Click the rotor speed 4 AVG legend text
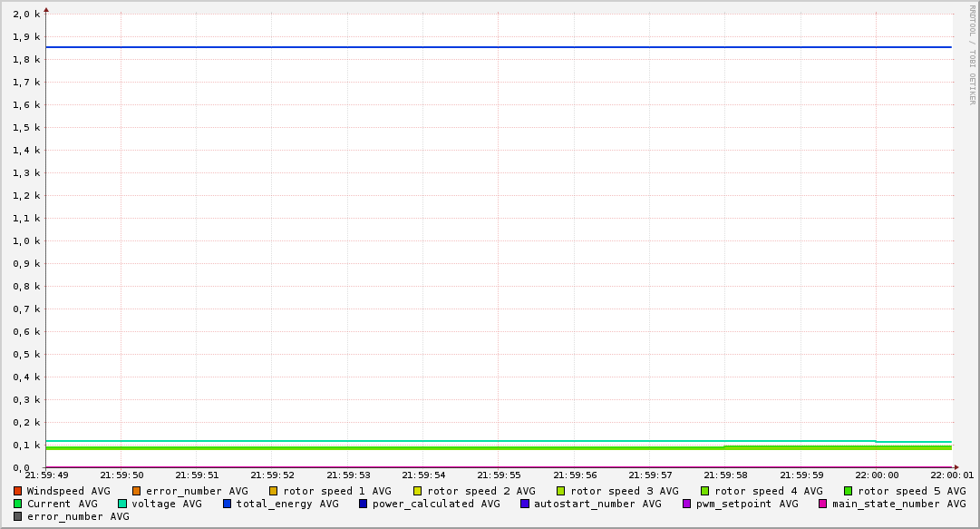980x529 pixels. [768, 491]
